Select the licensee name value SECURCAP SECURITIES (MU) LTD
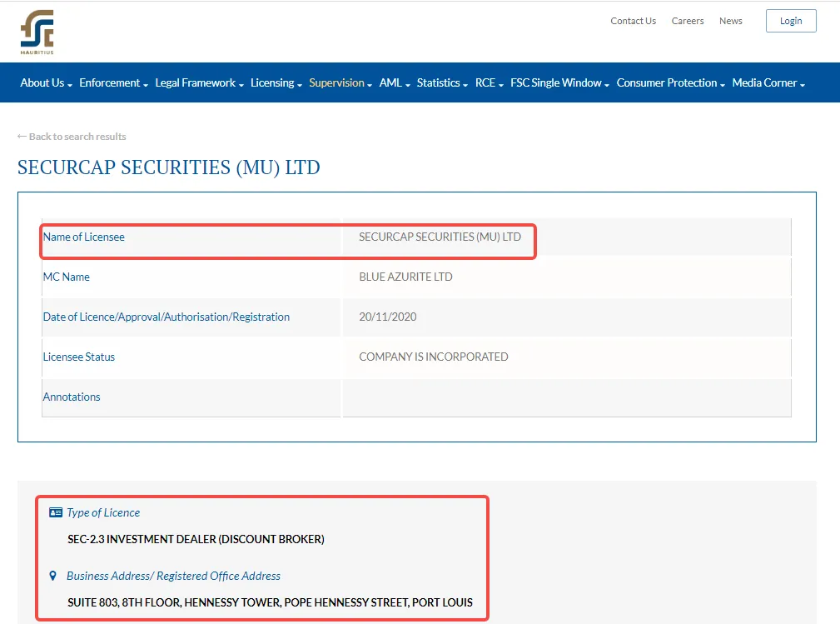840x624 pixels. click(x=440, y=237)
